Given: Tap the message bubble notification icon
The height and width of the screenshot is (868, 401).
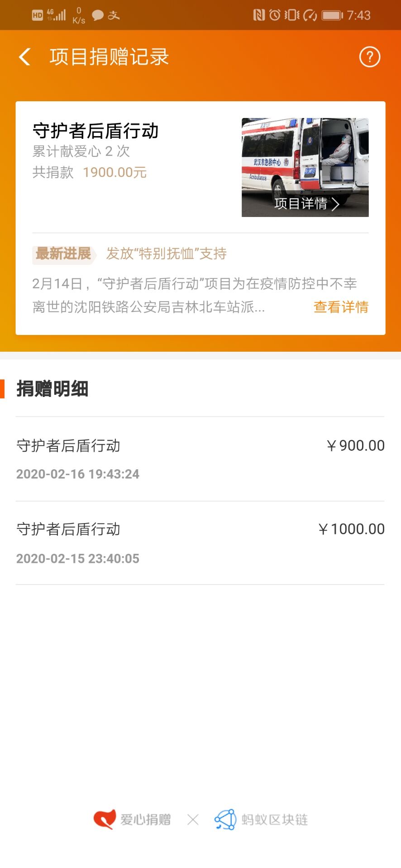Looking at the screenshot, I should (98, 15).
